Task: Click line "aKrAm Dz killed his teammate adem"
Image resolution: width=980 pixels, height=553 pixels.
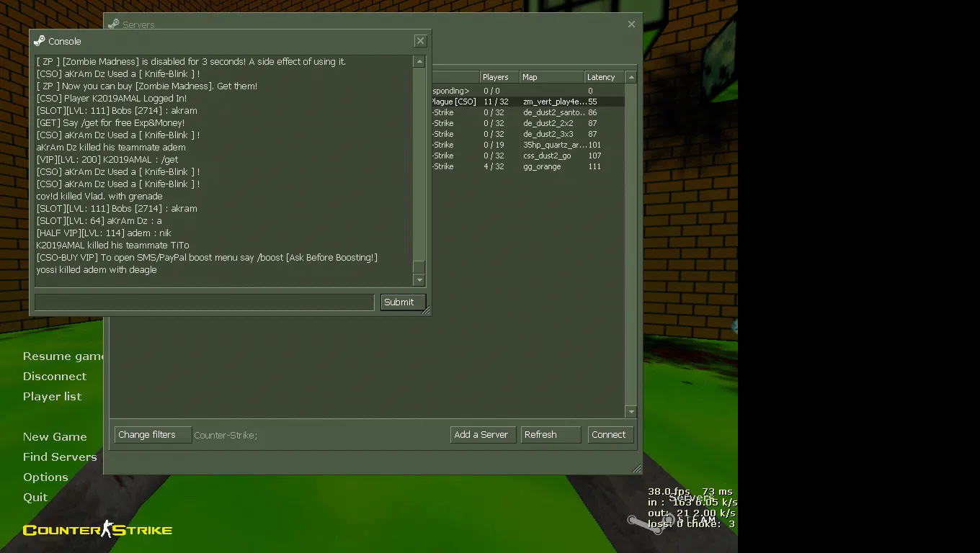Action: pos(111,148)
